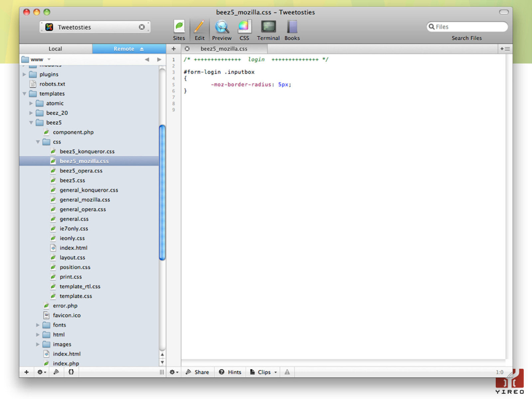The height and width of the screenshot is (399, 532).
Task: Click the sidebar resize handle grip
Action: pyautogui.click(x=162, y=372)
